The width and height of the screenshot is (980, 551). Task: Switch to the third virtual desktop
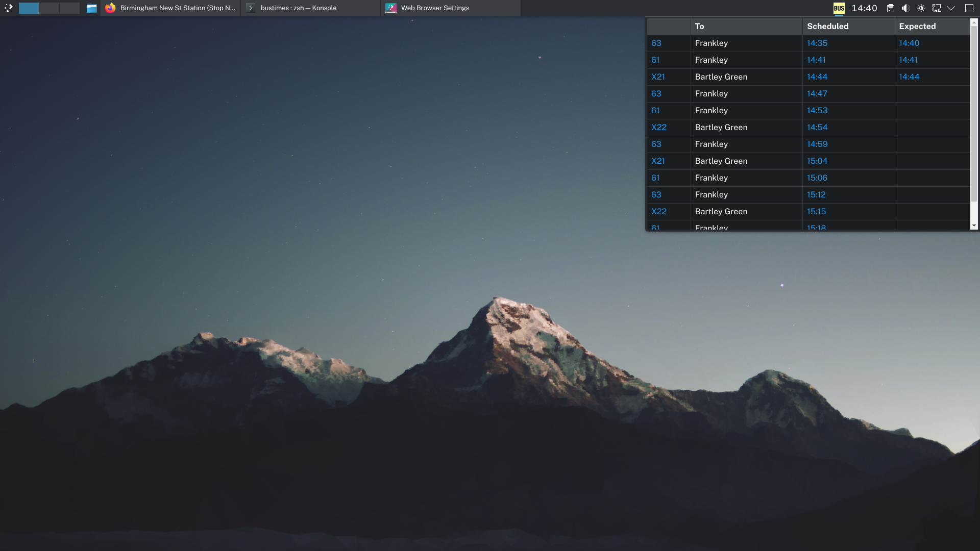[x=69, y=8]
